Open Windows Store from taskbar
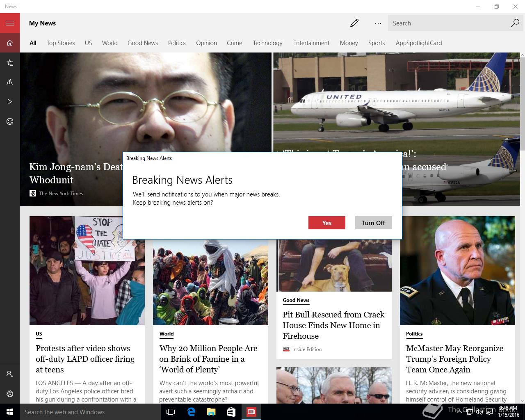Image resolution: width=525 pixels, height=420 pixels. 231,412
